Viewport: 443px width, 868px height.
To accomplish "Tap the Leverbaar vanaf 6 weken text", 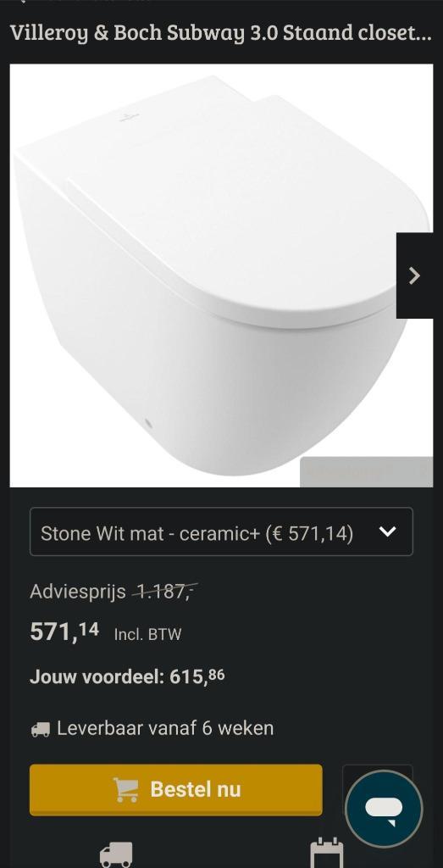I will [165, 728].
